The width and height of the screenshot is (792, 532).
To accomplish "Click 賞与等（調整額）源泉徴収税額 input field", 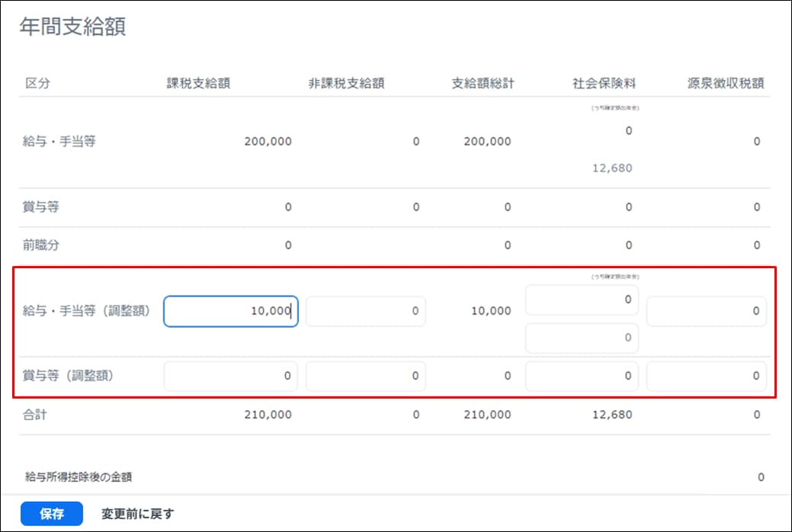I will click(x=706, y=376).
